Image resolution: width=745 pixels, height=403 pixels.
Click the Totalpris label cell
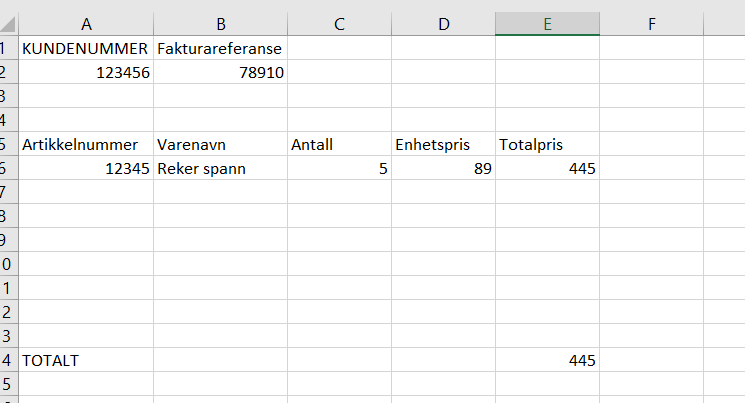pos(547,144)
